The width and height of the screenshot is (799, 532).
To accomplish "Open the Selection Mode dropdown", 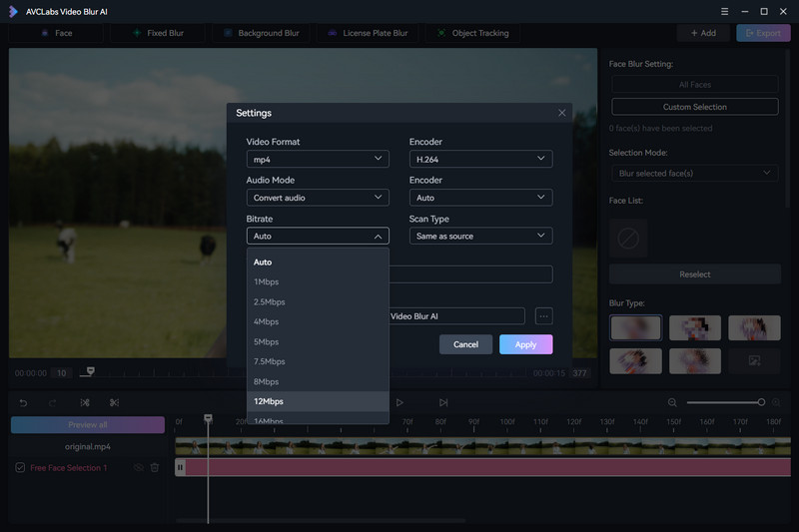I will [694, 173].
